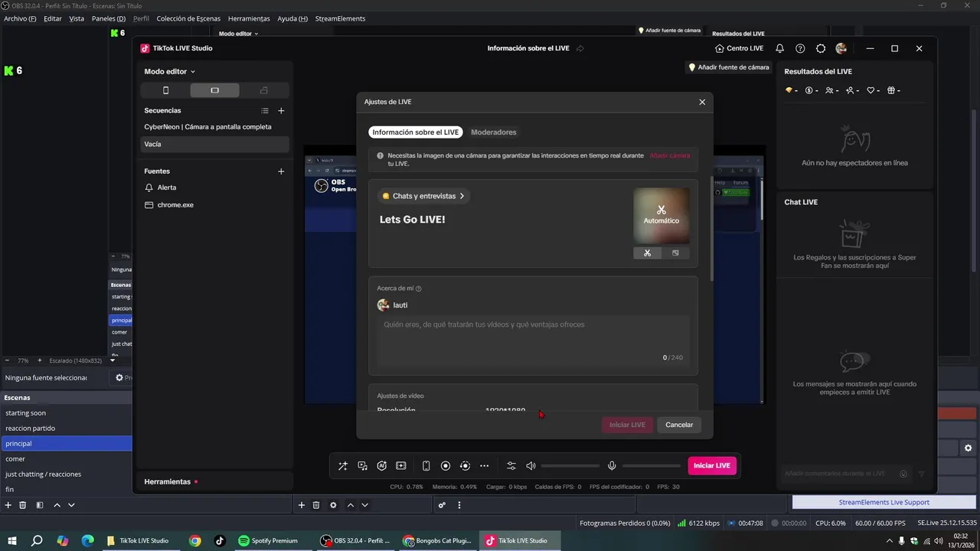Add a scene with OBS plus icon
Screen dimensions: 980x551
8,505
